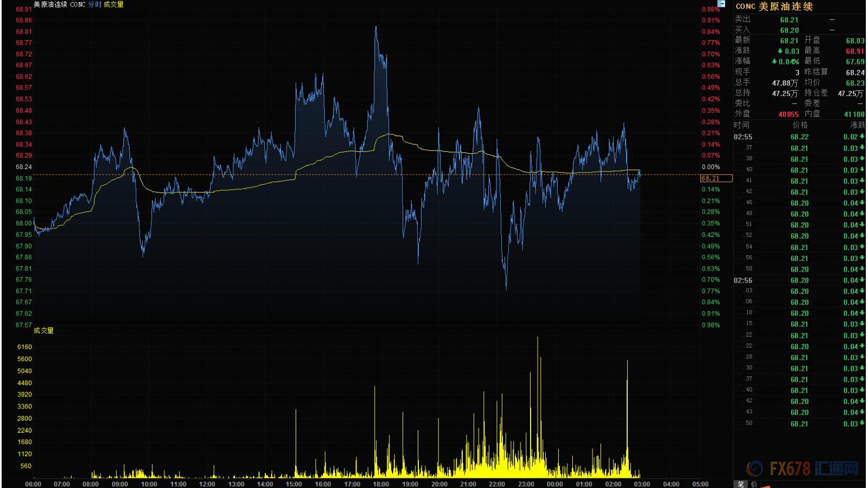Click the 时间 column header
This screenshot has width=868, height=488.
coord(742,125)
